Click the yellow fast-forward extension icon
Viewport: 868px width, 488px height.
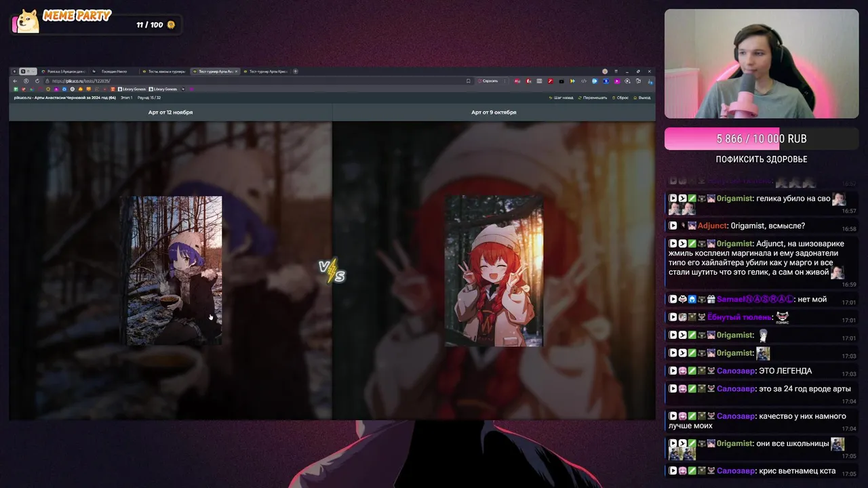[x=572, y=81]
